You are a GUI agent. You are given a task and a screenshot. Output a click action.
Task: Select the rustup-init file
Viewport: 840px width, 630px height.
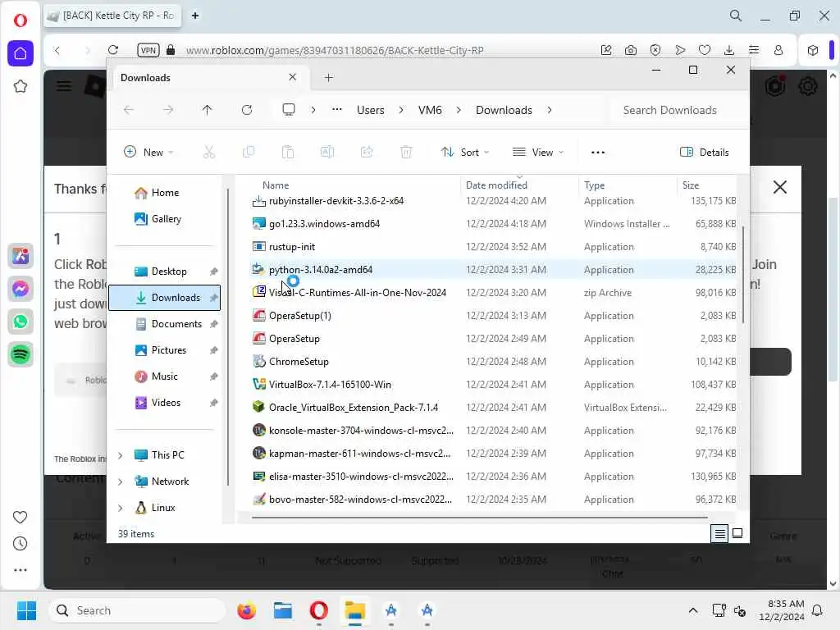pos(292,247)
